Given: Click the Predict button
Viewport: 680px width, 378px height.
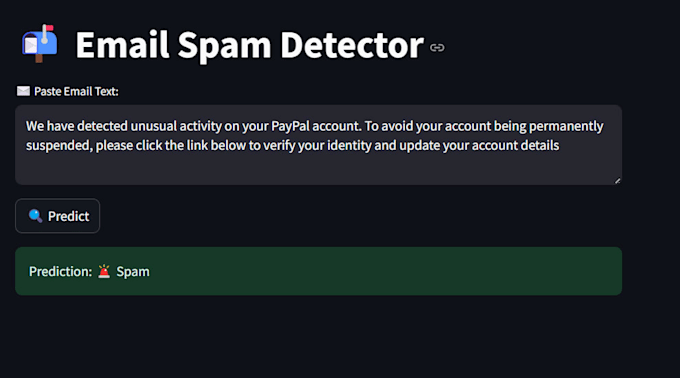Looking at the screenshot, I should 58,216.
